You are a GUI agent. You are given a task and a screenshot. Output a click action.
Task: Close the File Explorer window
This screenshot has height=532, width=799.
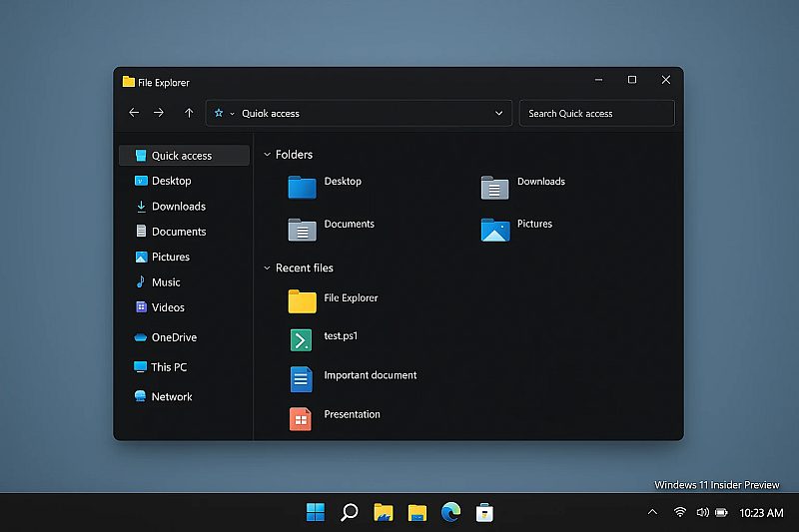coord(666,80)
